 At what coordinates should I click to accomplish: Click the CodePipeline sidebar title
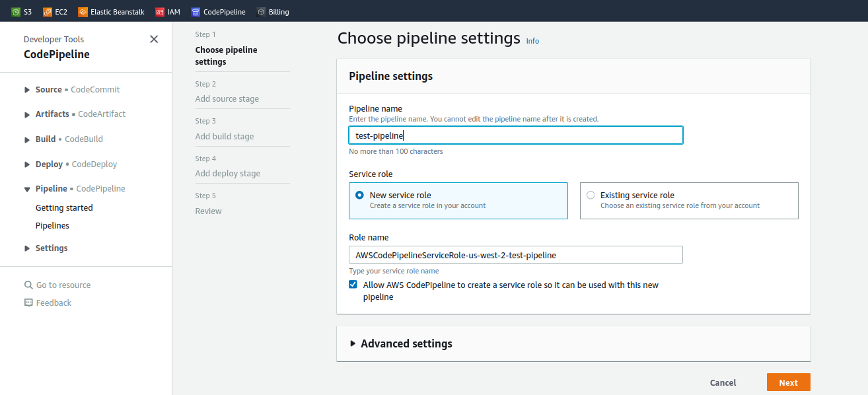click(57, 55)
